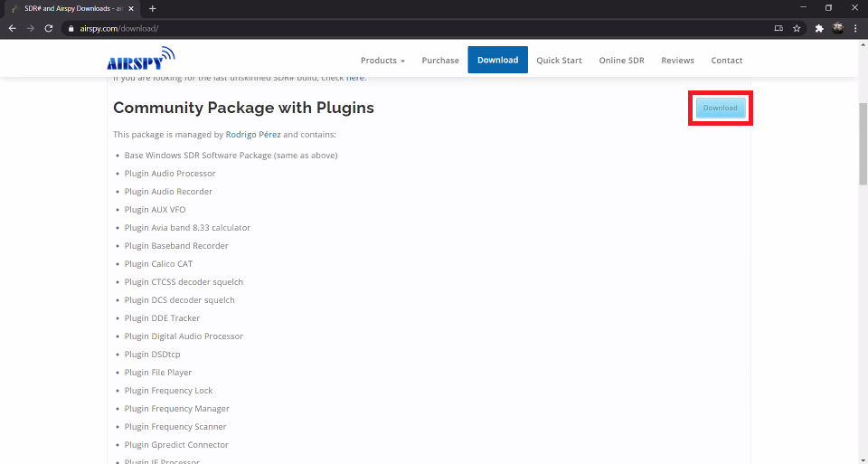
Task: Click 'This package is managed by' text
Action: pos(168,135)
